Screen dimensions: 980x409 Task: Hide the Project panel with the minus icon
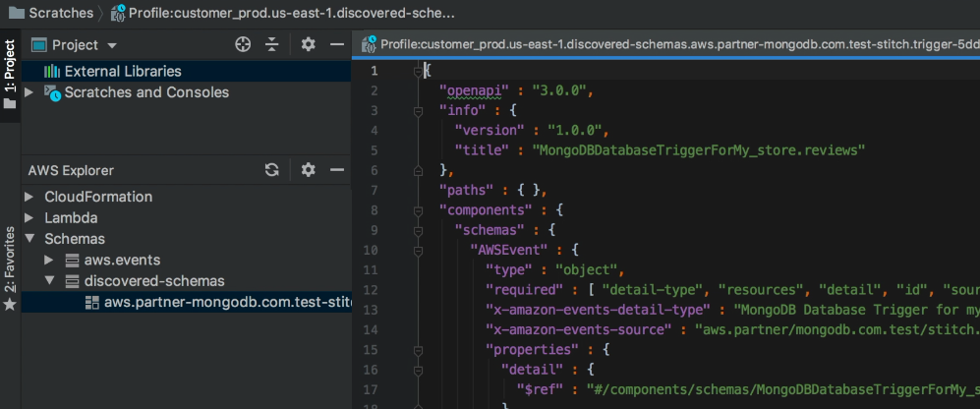(335, 45)
